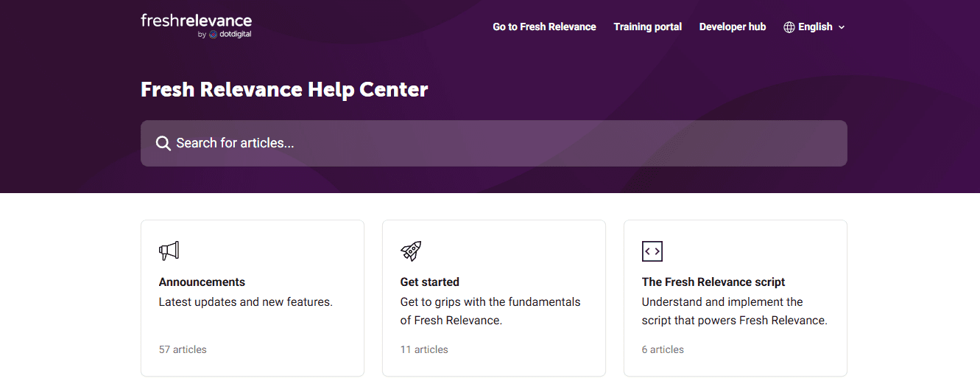Click the 6 articles count
Screen dimensions: 980x384
click(x=663, y=349)
